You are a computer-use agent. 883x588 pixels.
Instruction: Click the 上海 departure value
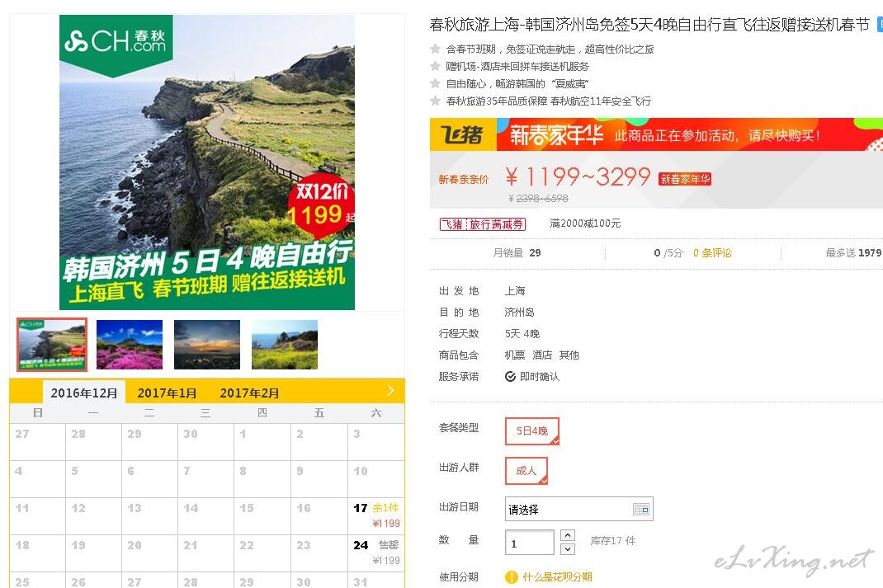click(x=515, y=291)
